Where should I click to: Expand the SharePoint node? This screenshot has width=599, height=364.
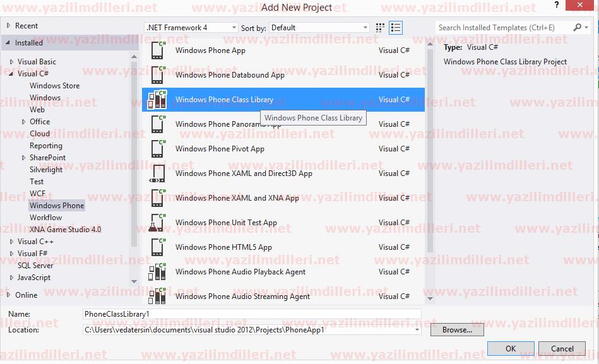pyautogui.click(x=24, y=157)
